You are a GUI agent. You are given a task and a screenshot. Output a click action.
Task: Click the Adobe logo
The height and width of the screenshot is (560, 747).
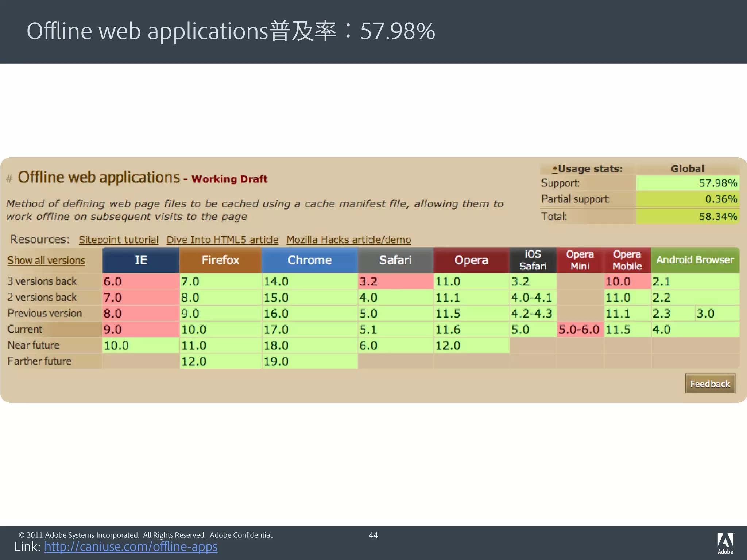click(x=725, y=544)
